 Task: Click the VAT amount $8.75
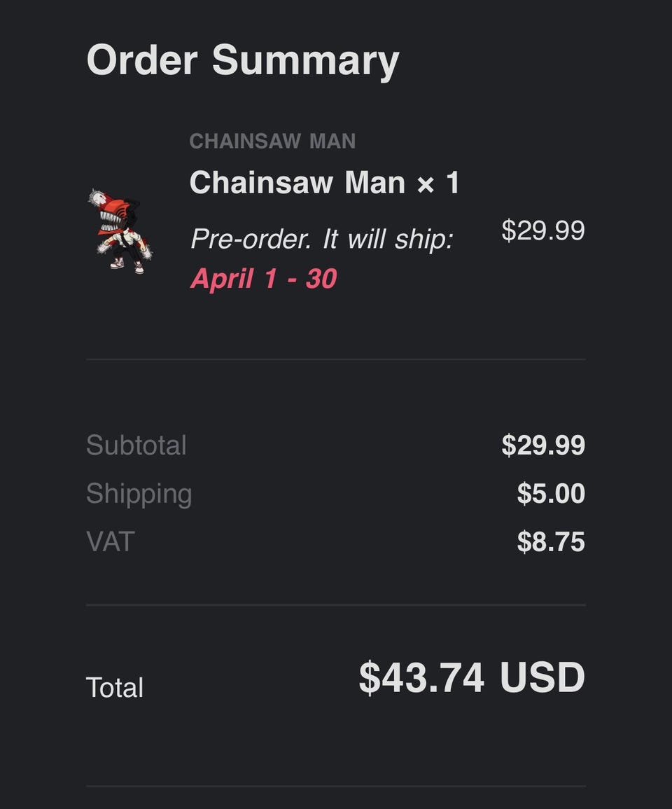pos(551,542)
